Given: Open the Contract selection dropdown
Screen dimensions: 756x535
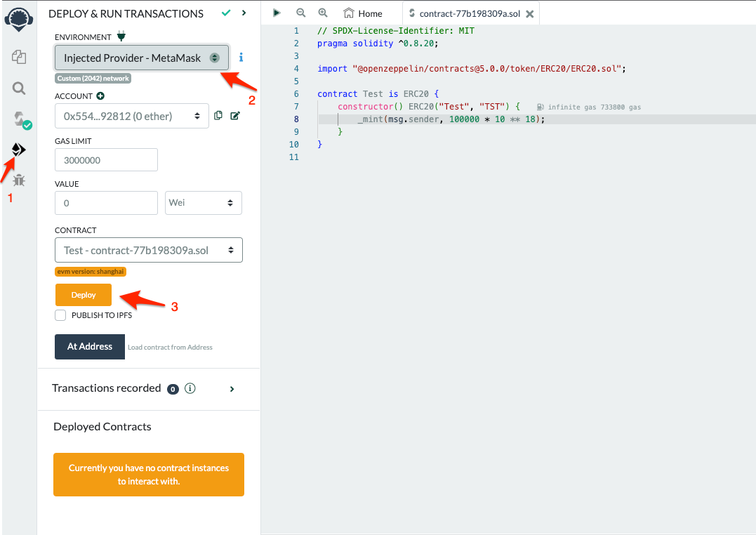Looking at the screenshot, I should click(x=148, y=251).
